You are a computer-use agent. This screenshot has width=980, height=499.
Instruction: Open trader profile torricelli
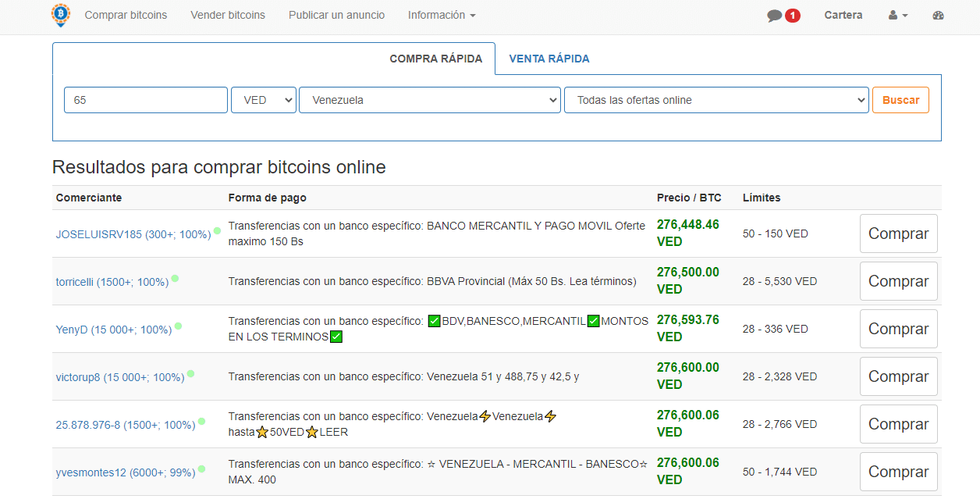(112, 282)
